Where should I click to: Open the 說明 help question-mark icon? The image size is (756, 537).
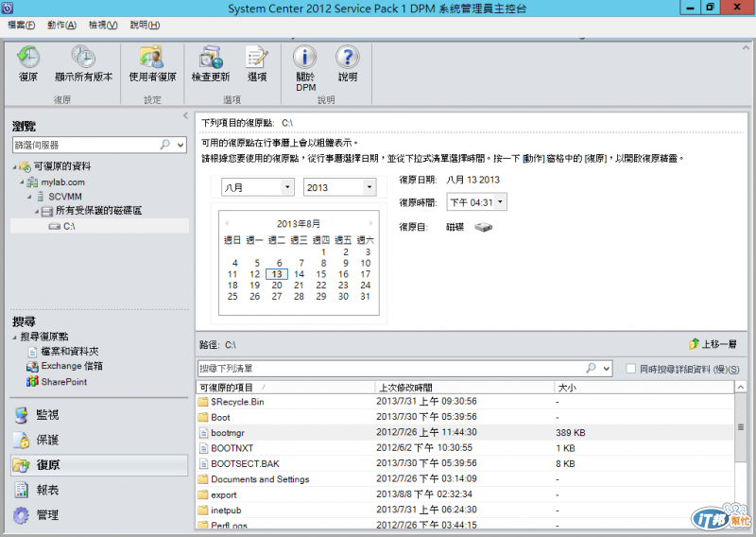(x=347, y=58)
